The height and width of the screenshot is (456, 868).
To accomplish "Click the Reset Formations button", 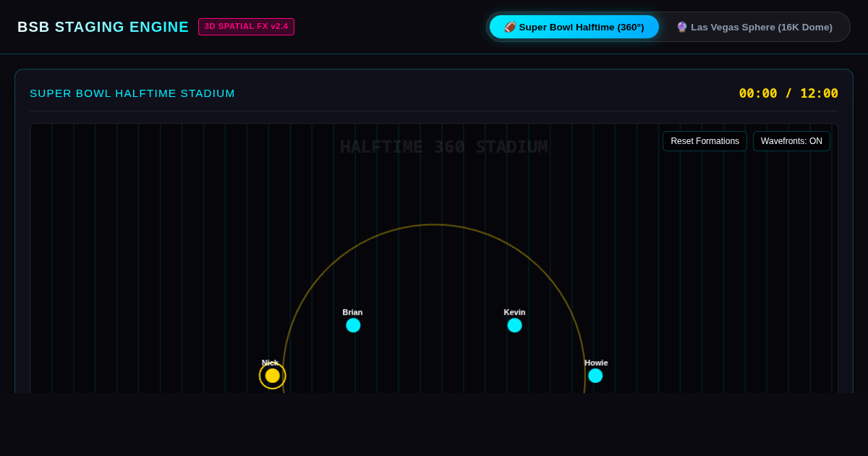I will (x=705, y=141).
